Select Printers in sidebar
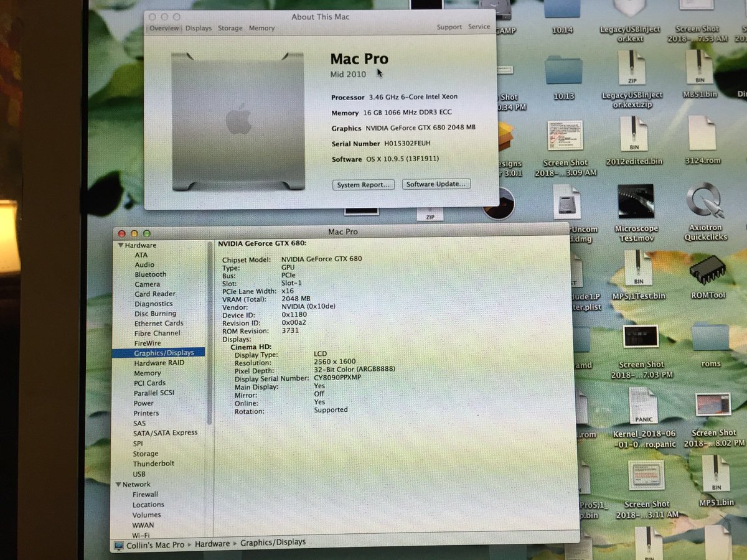Screen dimensions: 747x560 (x=146, y=413)
